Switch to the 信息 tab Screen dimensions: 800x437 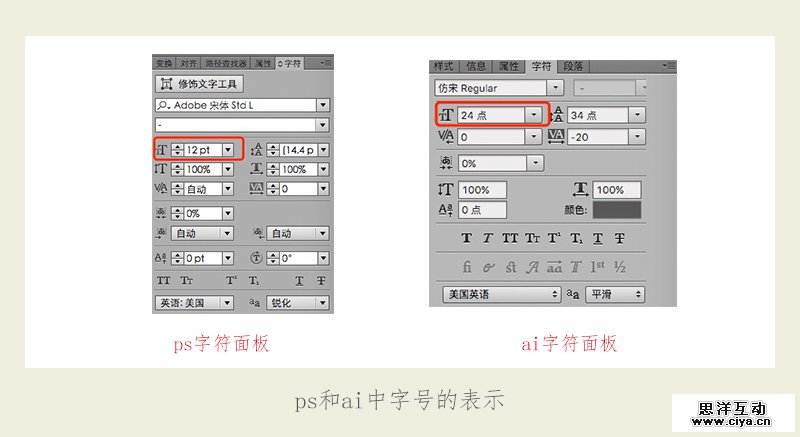[476, 66]
